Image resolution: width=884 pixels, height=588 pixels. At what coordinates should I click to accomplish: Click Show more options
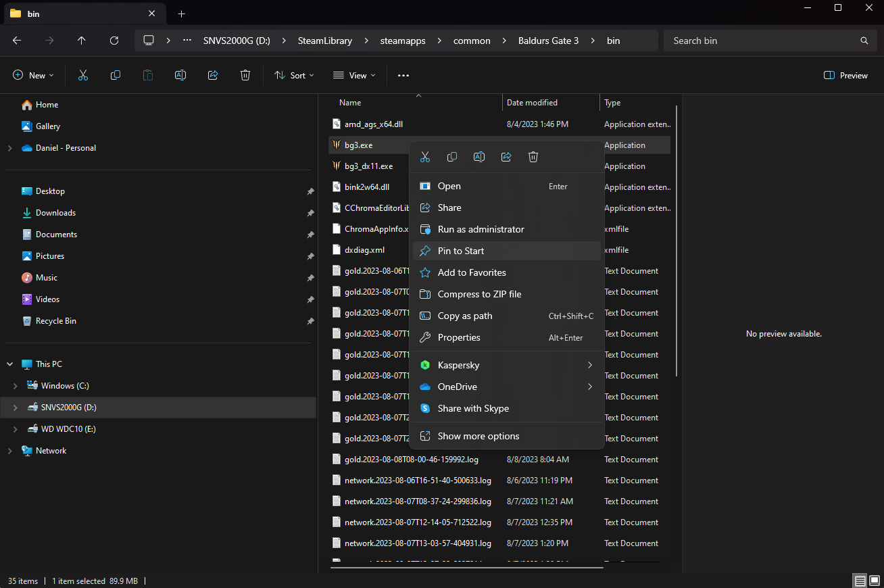click(x=506, y=436)
